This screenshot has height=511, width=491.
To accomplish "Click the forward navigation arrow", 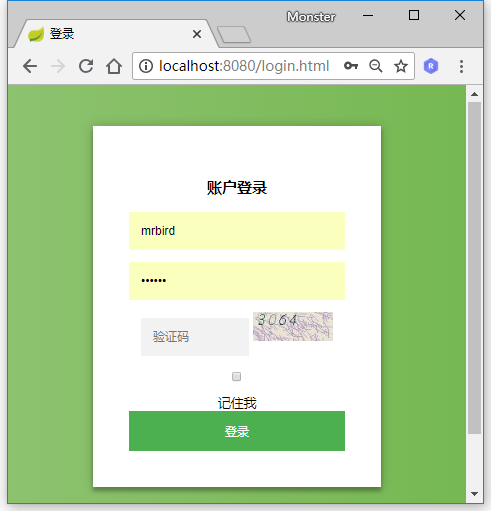I will [58, 66].
